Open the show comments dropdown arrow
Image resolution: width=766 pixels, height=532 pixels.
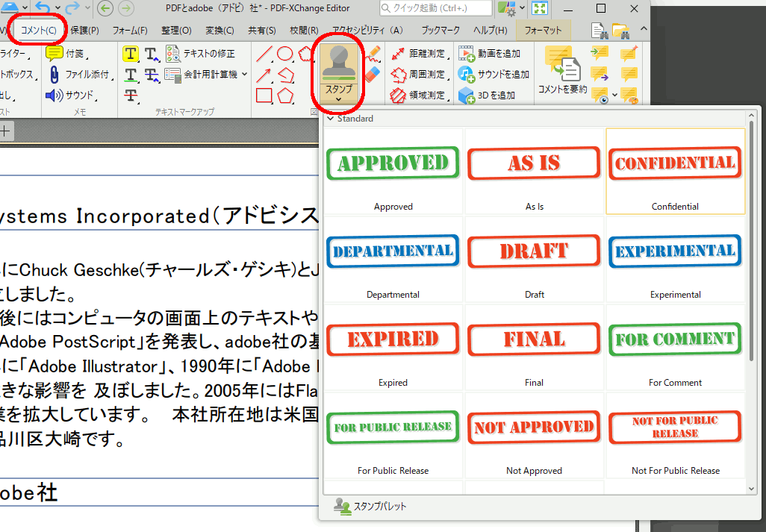click(614, 96)
